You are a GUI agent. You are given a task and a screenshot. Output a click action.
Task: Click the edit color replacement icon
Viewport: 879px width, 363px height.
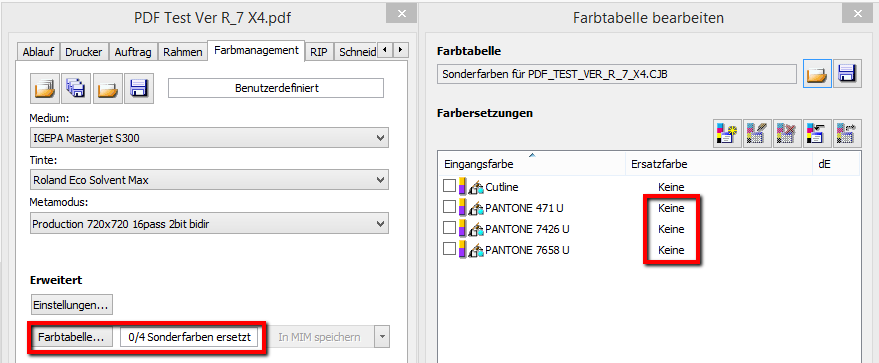pos(757,134)
